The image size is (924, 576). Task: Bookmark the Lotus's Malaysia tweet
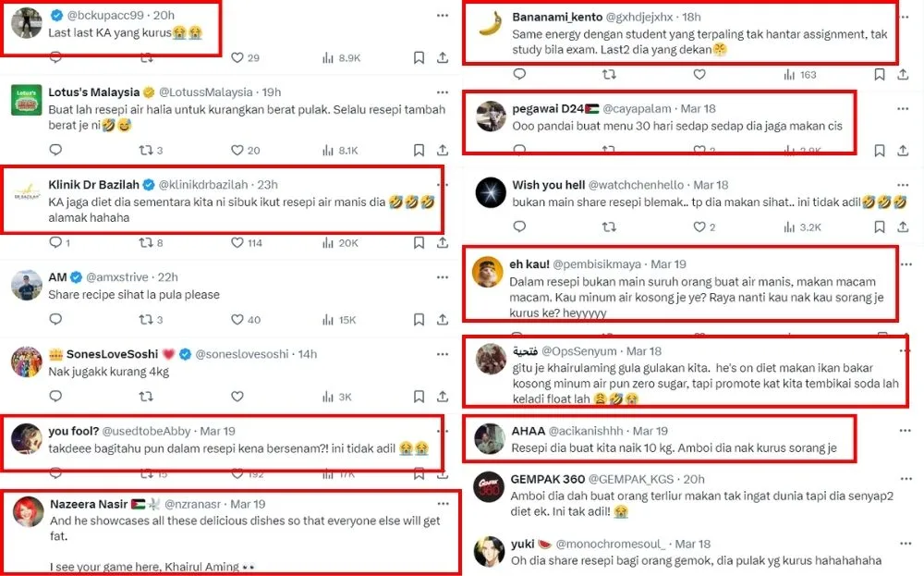(x=419, y=150)
